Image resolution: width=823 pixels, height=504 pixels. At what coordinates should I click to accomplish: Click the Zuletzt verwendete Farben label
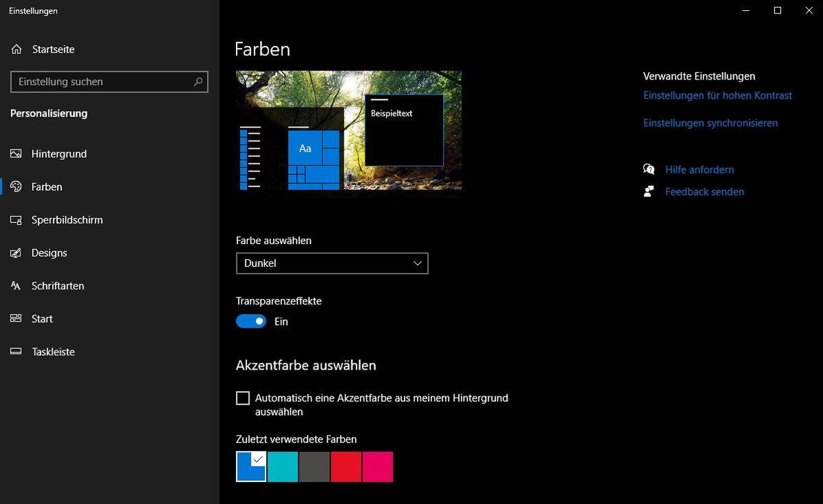click(x=296, y=440)
